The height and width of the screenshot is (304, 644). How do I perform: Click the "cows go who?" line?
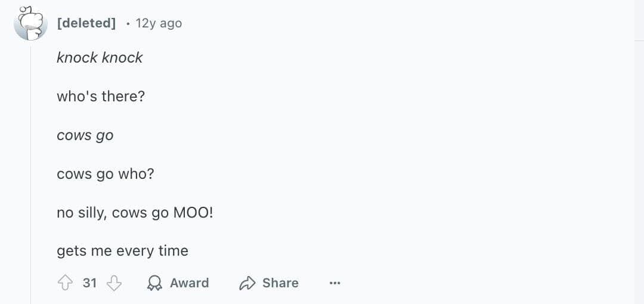tap(105, 174)
